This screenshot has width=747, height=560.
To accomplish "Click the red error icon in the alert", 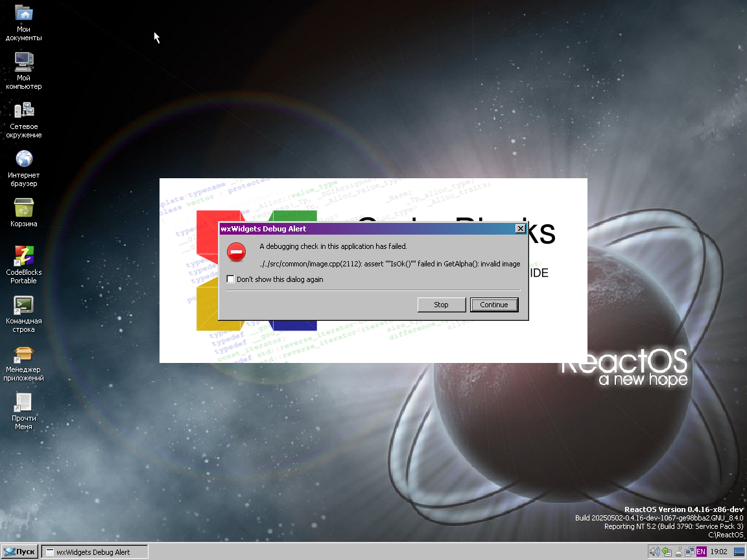I will click(236, 252).
